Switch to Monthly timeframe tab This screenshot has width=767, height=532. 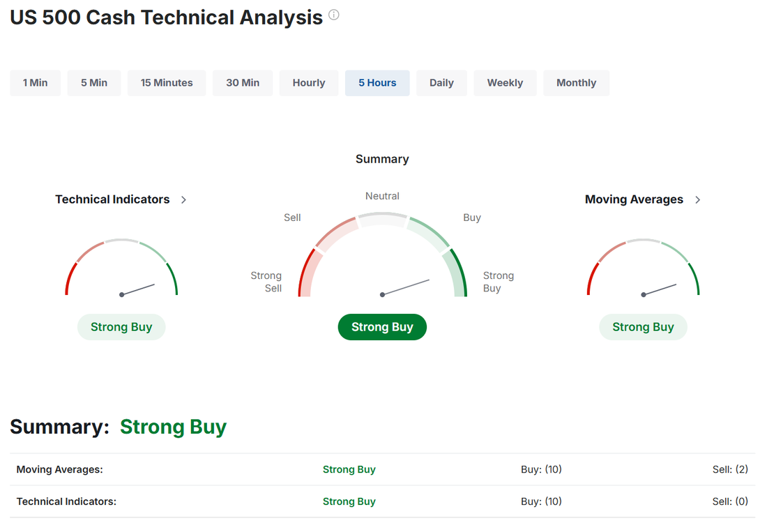[x=576, y=83]
